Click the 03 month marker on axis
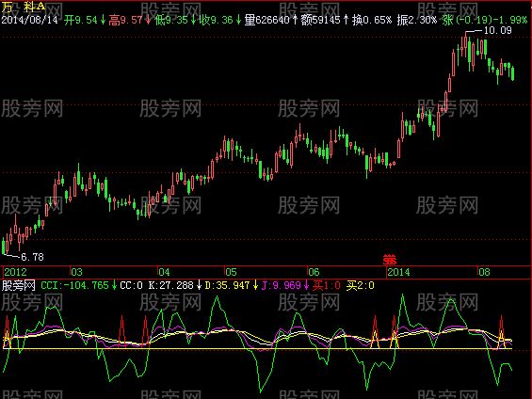The height and width of the screenshot is (399, 532). coord(76,272)
